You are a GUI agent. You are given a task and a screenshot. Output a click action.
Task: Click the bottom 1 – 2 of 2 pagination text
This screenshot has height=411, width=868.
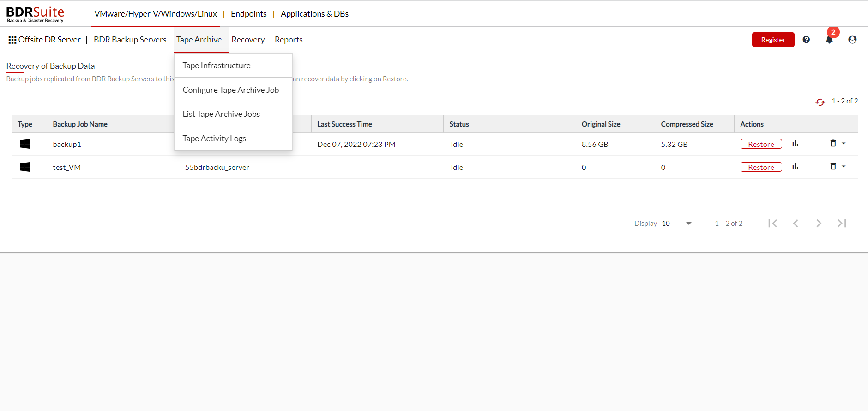729,224
